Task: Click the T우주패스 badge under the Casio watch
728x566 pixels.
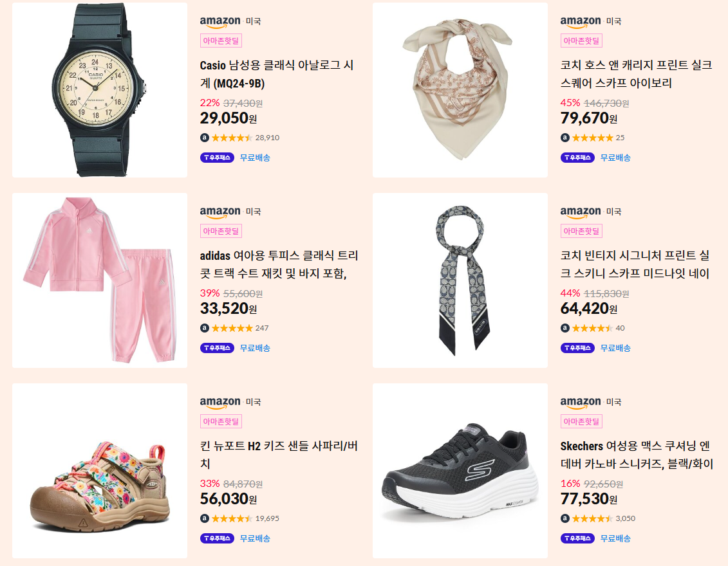Action: [x=217, y=158]
